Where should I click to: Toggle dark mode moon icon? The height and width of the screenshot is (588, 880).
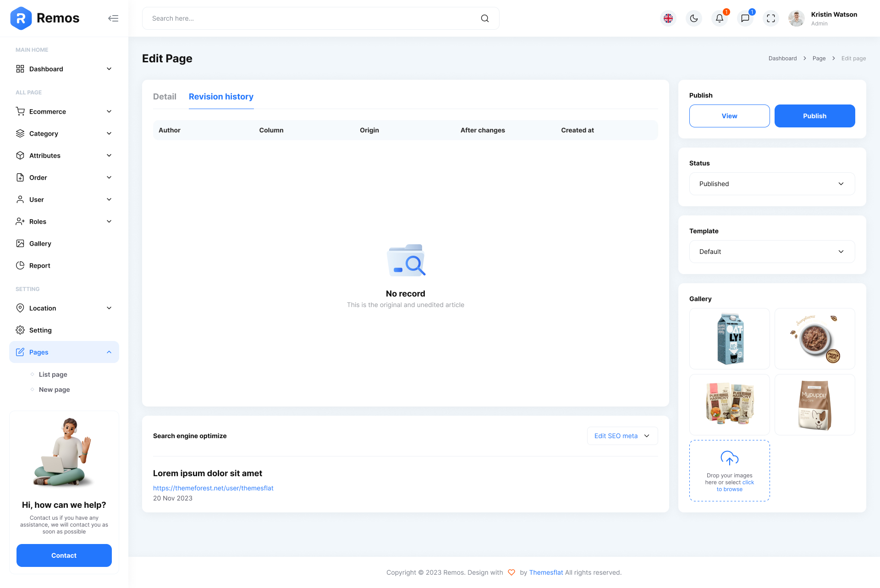(694, 18)
